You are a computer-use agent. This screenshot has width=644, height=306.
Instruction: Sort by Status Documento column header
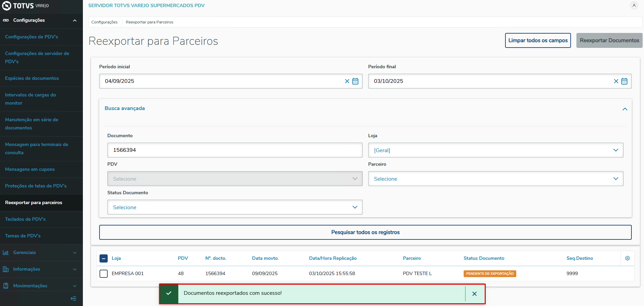pyautogui.click(x=484, y=258)
